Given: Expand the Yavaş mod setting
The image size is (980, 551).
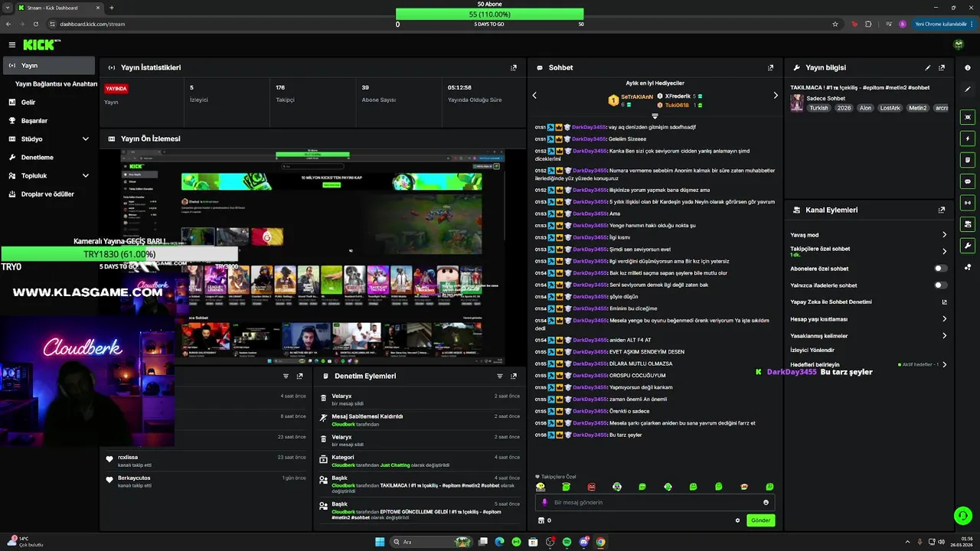Looking at the screenshot, I should (x=944, y=235).
